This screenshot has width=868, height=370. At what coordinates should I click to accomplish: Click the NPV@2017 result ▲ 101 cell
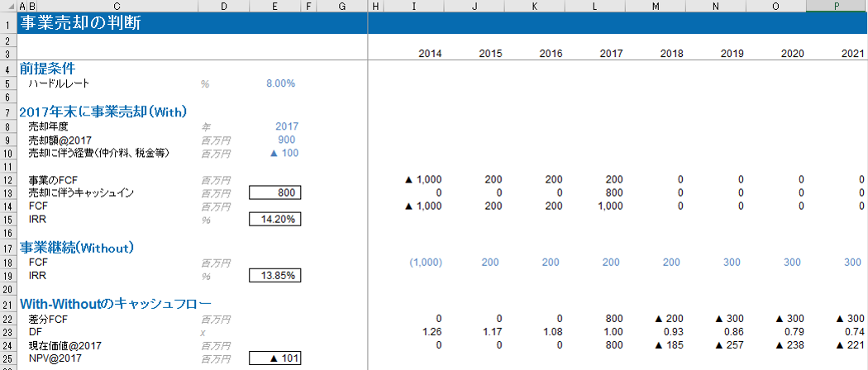275,358
